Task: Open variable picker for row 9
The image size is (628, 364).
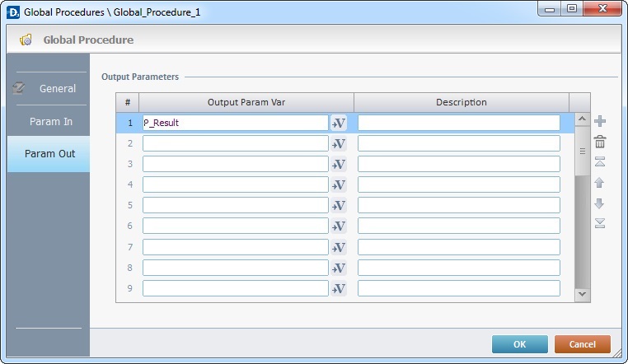Action: pyautogui.click(x=339, y=288)
